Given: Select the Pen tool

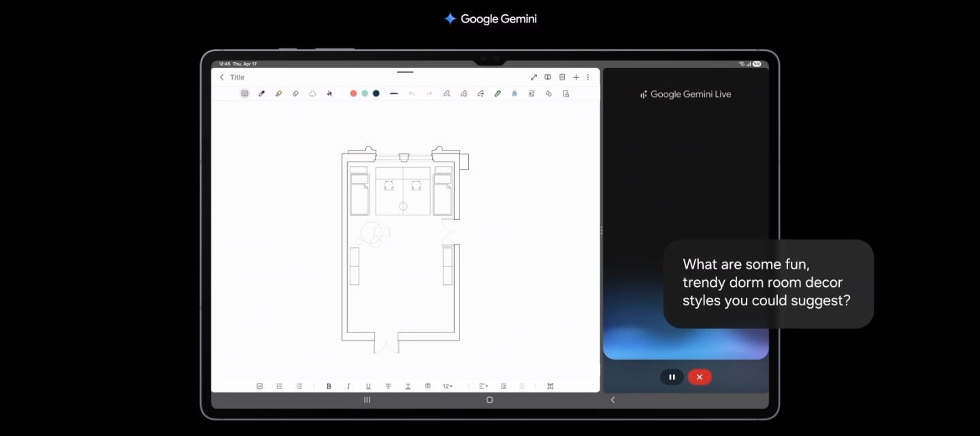Looking at the screenshot, I should point(261,93).
